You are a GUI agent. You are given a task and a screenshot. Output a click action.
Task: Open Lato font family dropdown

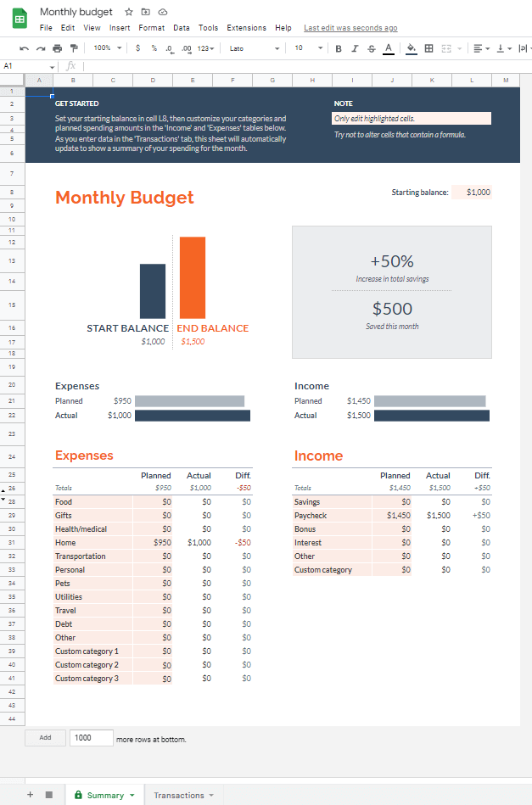pos(255,48)
